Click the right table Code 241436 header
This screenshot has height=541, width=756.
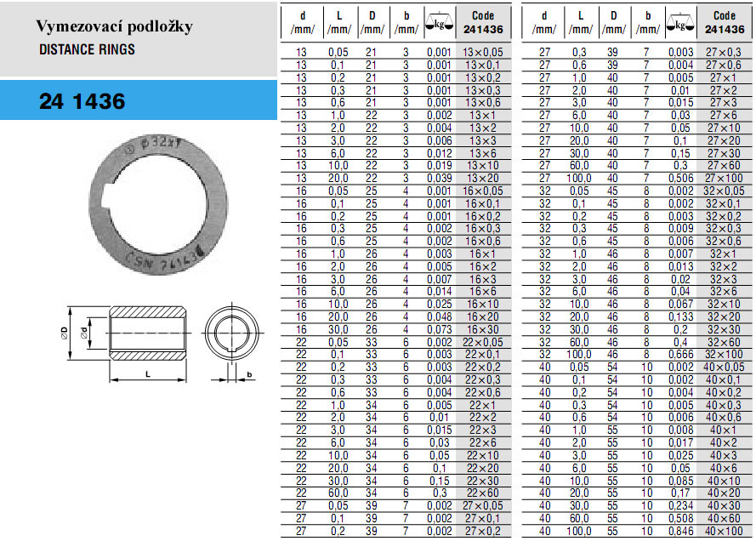[724, 23]
